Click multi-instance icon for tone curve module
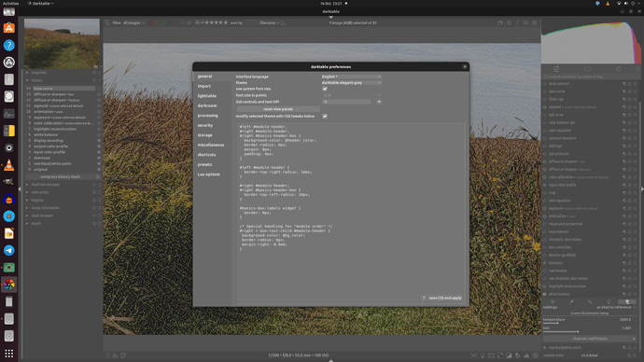The height and width of the screenshot is (362, 644). (x=624, y=91)
